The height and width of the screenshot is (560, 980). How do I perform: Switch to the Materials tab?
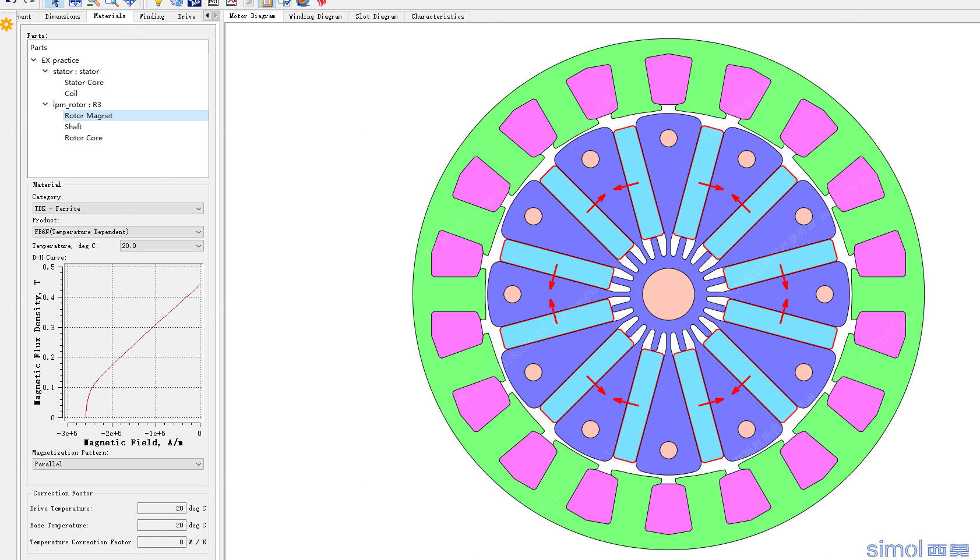pos(110,16)
